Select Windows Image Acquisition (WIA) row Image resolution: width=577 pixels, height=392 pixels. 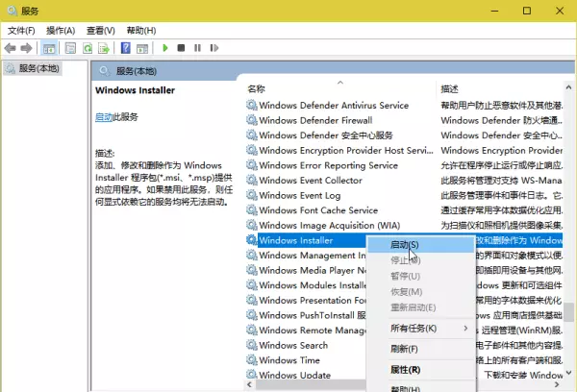404,225
